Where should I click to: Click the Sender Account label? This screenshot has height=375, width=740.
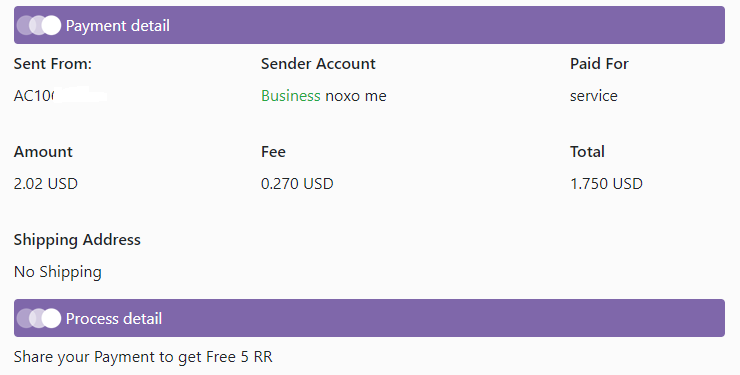[x=318, y=64]
